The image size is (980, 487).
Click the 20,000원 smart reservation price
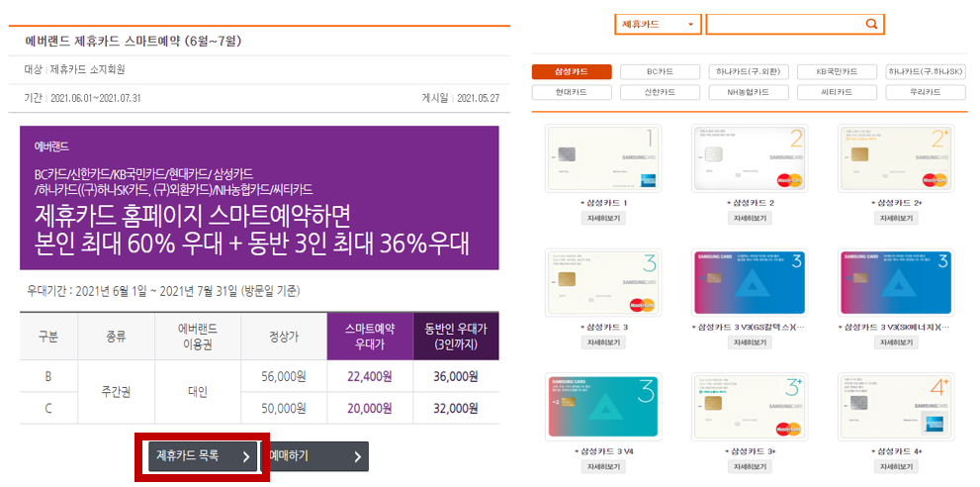pyautogui.click(x=370, y=408)
